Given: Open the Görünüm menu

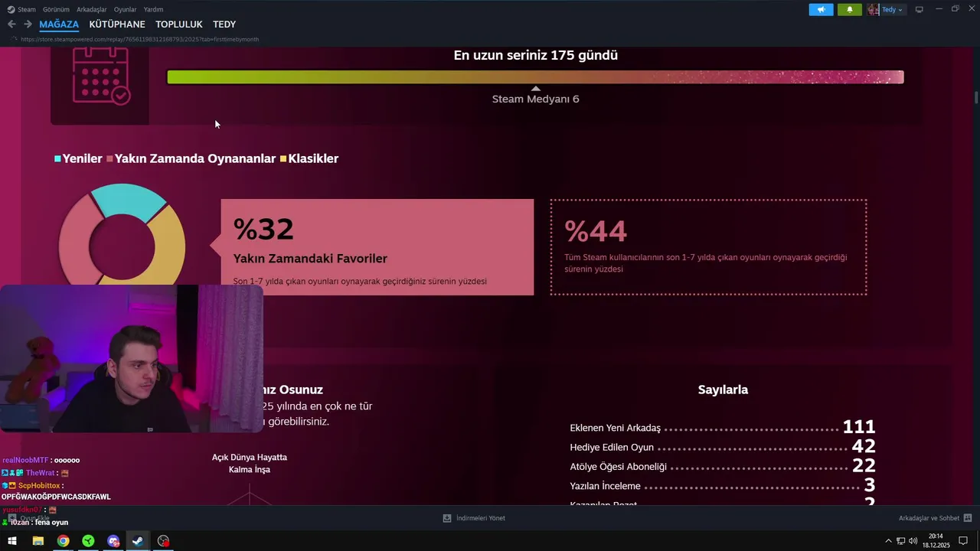Looking at the screenshot, I should click(x=56, y=9).
